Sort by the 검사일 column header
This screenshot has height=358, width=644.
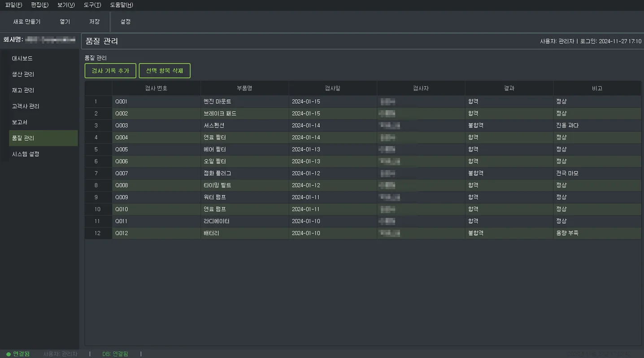pyautogui.click(x=332, y=88)
